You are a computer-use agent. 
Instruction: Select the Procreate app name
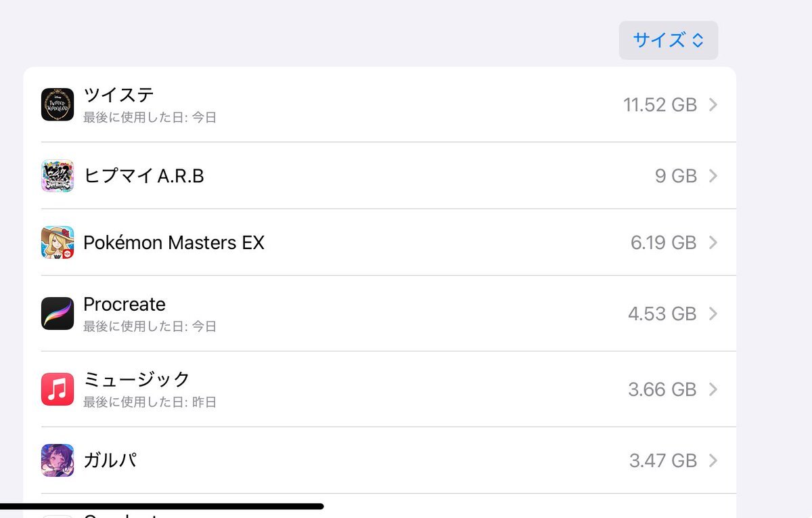(x=125, y=304)
